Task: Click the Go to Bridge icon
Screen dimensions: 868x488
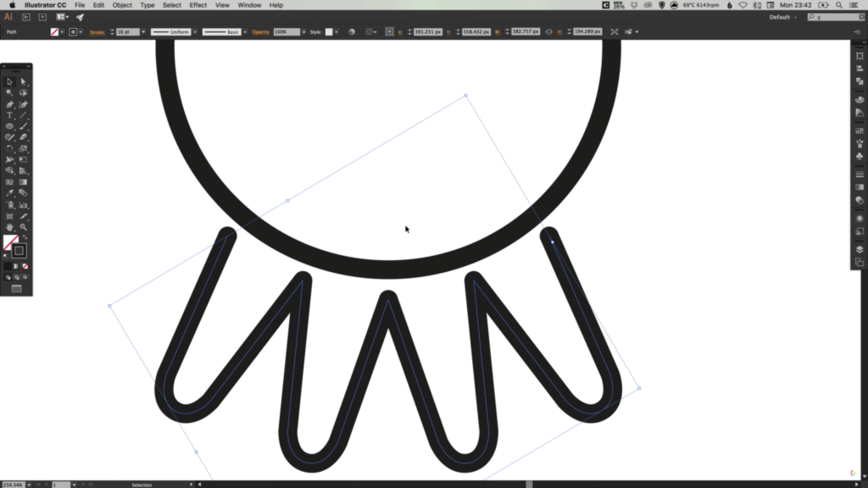Action: [27, 17]
